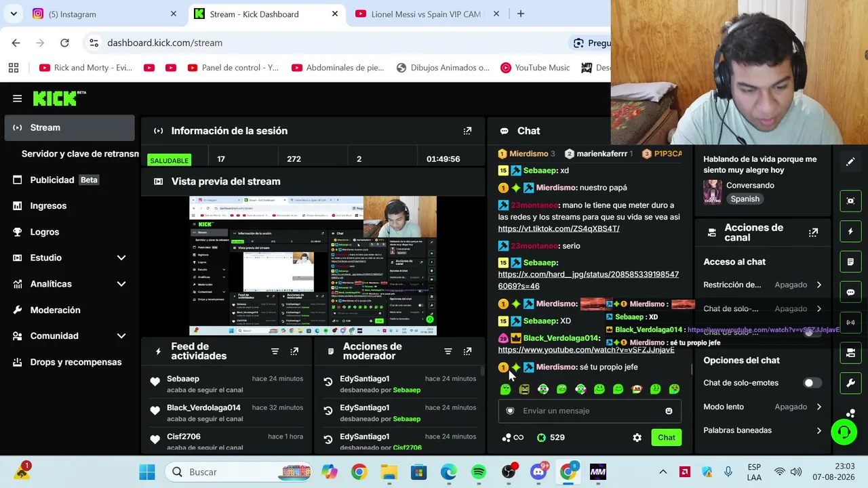Viewport: 868px width, 488px height.
Task: Edit stream info with the pencil icon
Action: 850,162
